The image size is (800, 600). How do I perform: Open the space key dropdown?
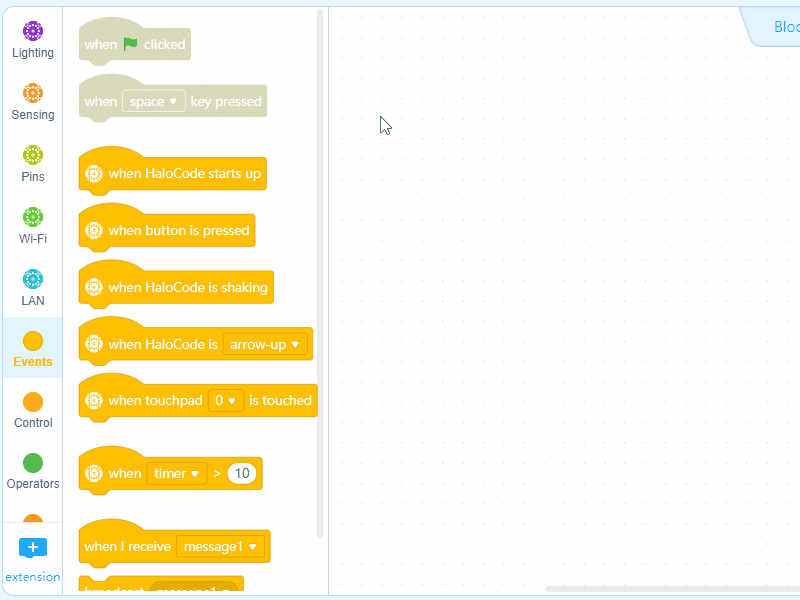[154, 102]
